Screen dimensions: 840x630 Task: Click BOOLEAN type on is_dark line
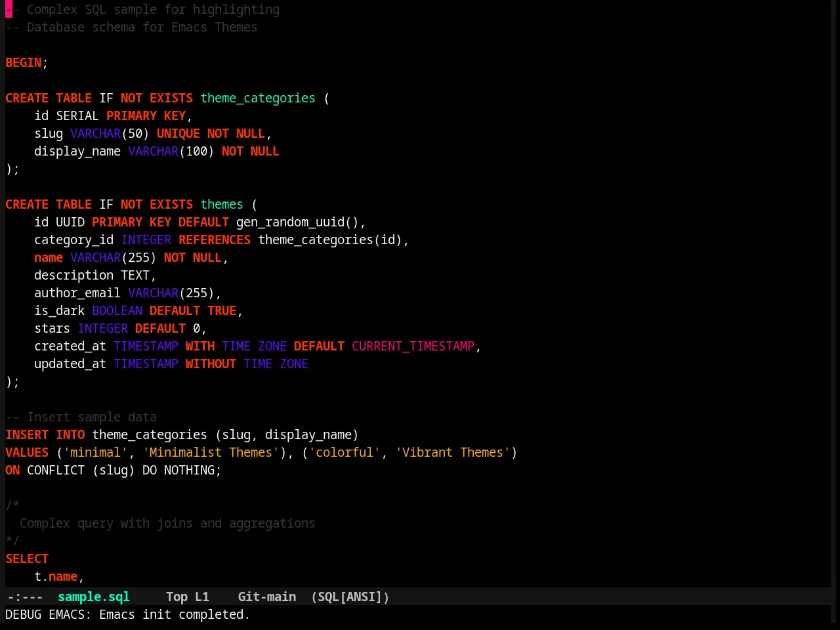(x=117, y=310)
